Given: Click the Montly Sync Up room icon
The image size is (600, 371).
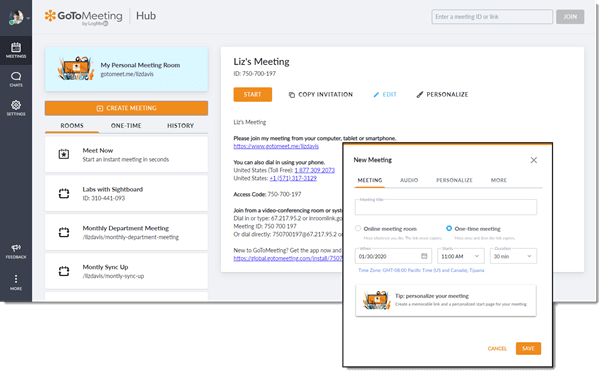Looking at the screenshot, I should [64, 271].
